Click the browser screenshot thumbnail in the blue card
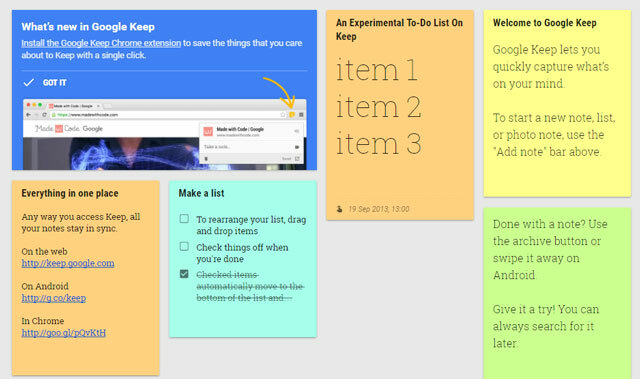640x379 pixels. click(x=164, y=134)
